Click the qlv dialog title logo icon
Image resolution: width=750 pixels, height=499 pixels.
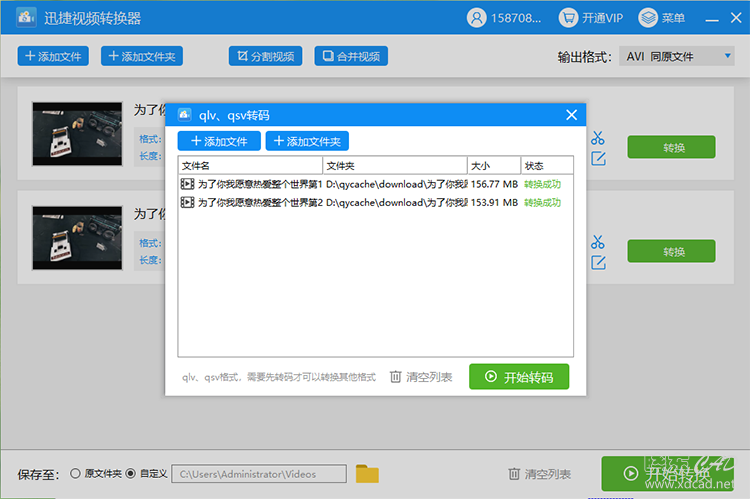pos(185,115)
